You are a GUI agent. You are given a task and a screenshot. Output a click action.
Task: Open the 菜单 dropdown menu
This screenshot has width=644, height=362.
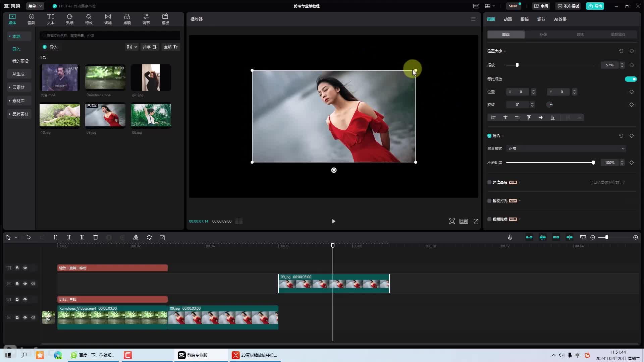pos(35,6)
